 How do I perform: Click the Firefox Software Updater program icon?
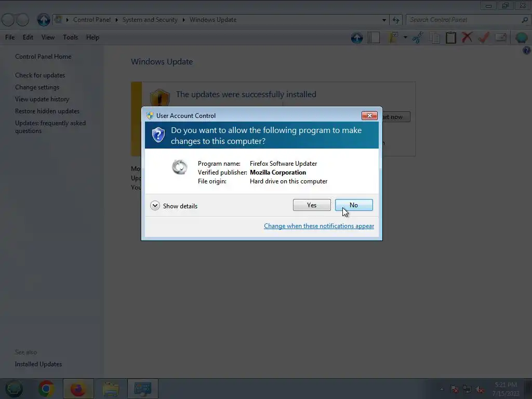coord(179,167)
